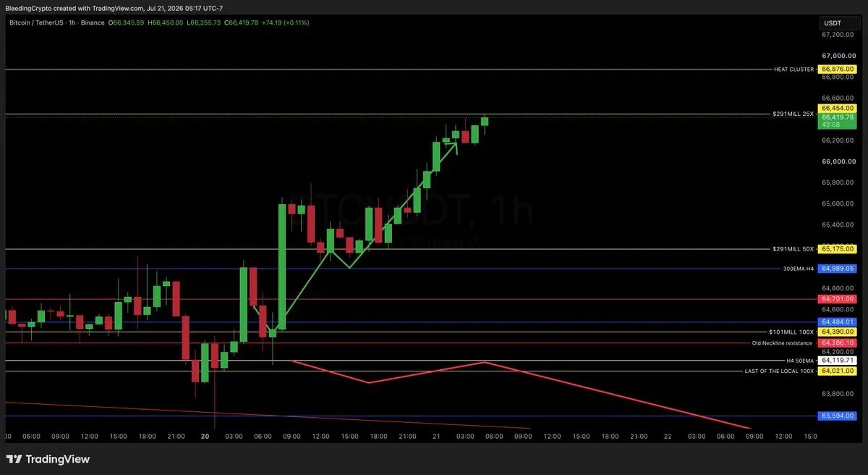Click the 67,200.00 price axis label
The height and width of the screenshot is (475, 868).
(x=838, y=34)
